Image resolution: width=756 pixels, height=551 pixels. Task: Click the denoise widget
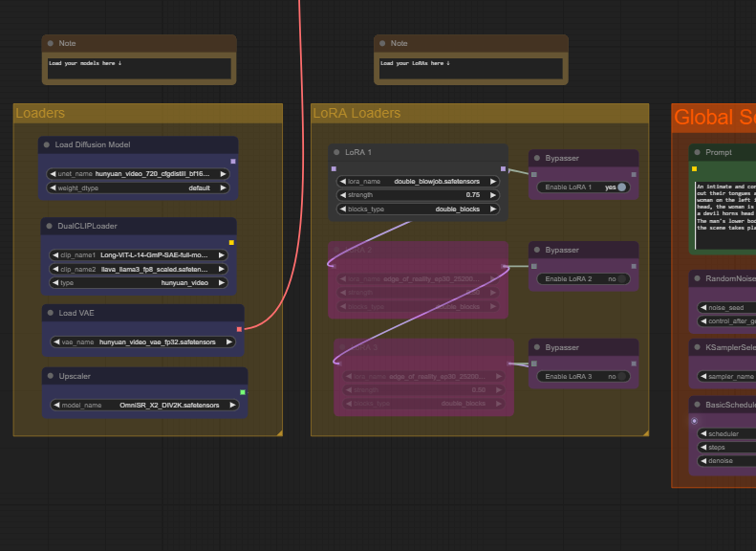[726, 461]
